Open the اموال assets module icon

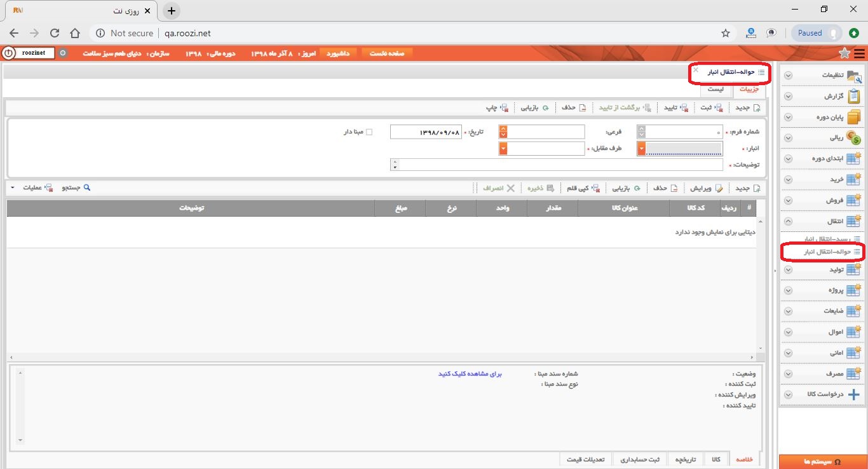coord(853,332)
